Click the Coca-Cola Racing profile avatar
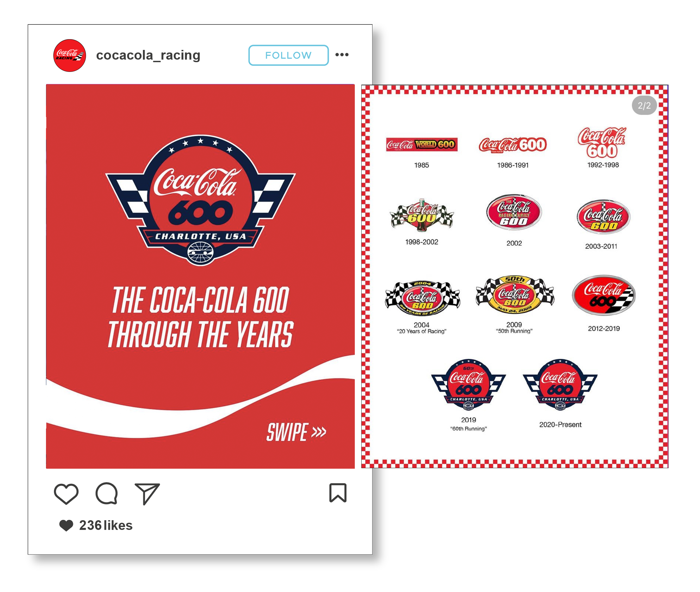Screen dimensions: 700x592 tap(70, 55)
